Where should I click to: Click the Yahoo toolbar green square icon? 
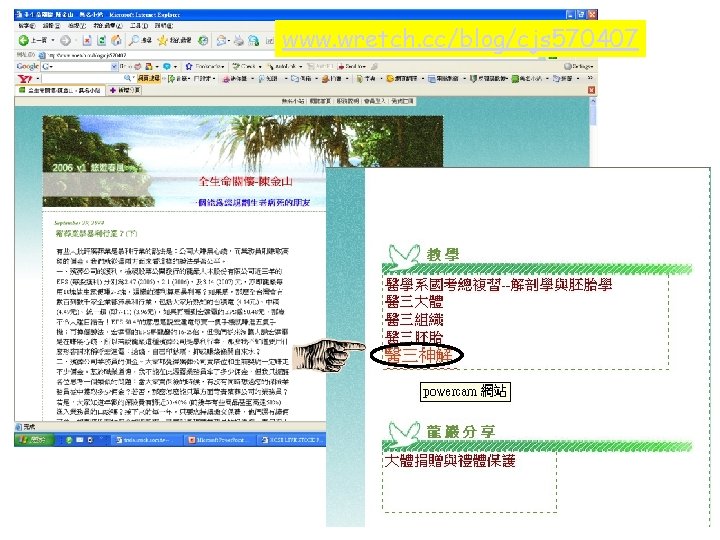pos(515,79)
